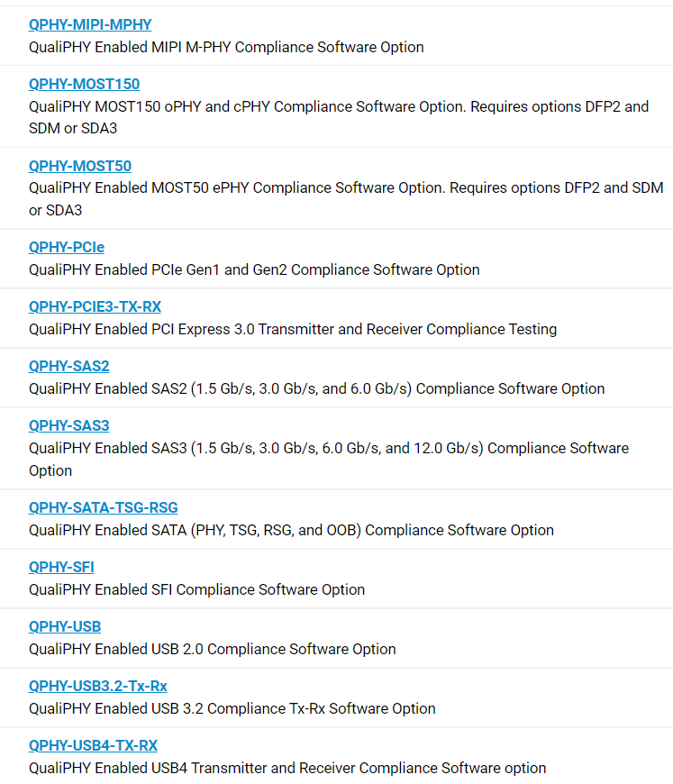Click the MOST150 oPHY and cPHY description
Screen dimensions: 673x784
point(339,117)
